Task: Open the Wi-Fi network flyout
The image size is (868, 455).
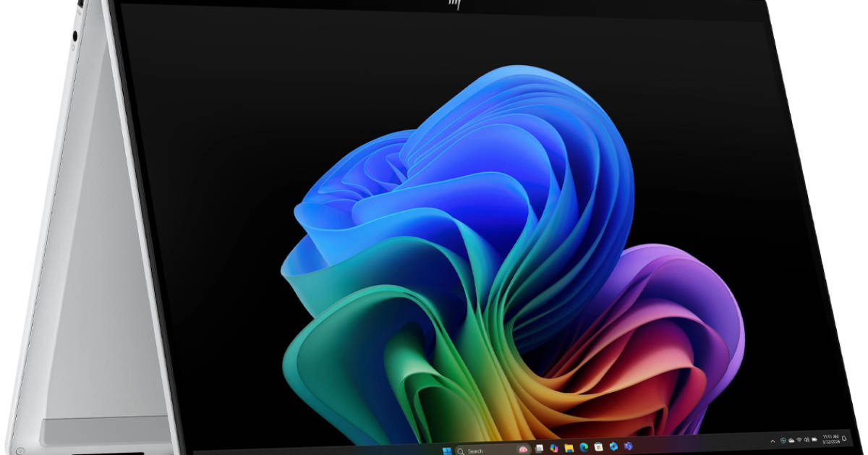Action: (799, 440)
